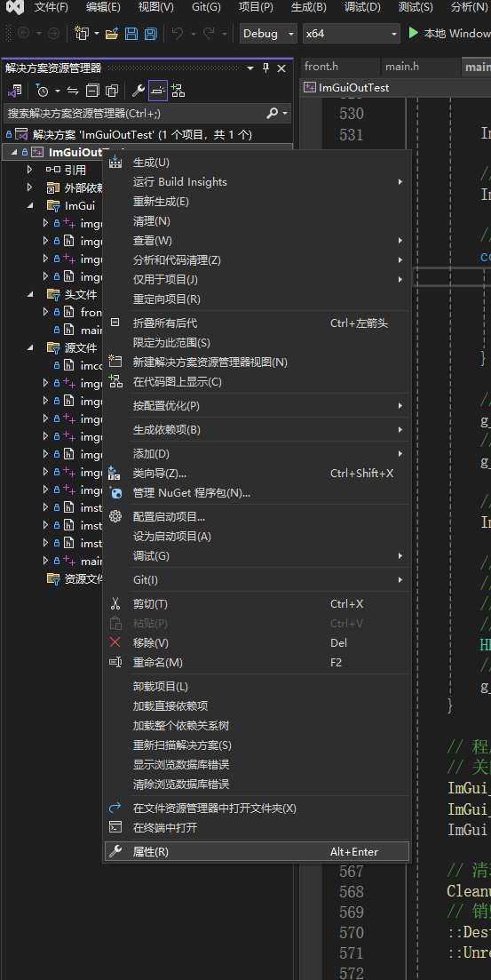Screen dimensions: 491x980
Task: Click the rename icon beside 重命名(M)
Action: [x=115, y=662]
